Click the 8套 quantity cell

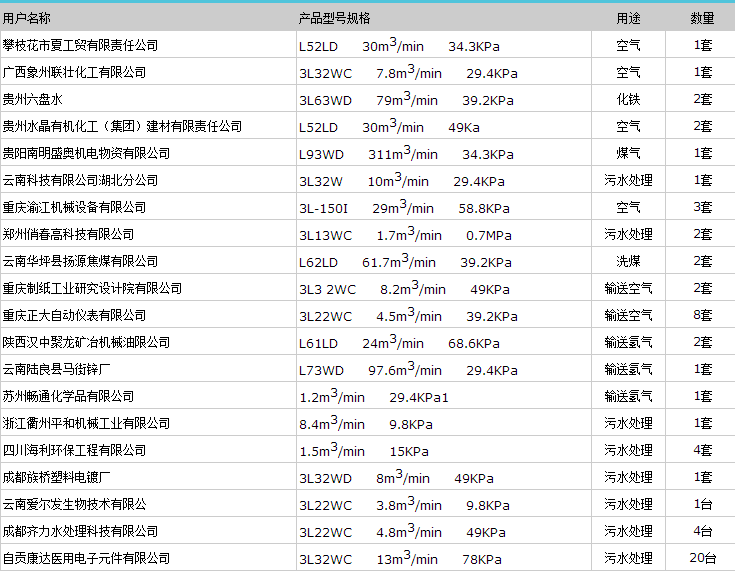pyautogui.click(x=702, y=315)
